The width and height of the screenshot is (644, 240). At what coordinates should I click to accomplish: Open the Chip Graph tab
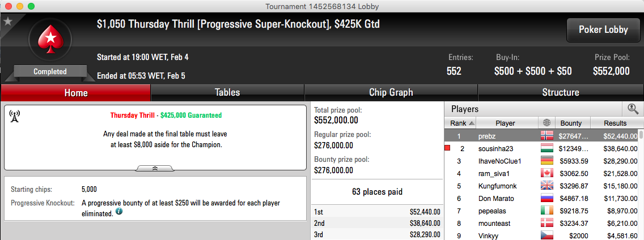(x=391, y=93)
